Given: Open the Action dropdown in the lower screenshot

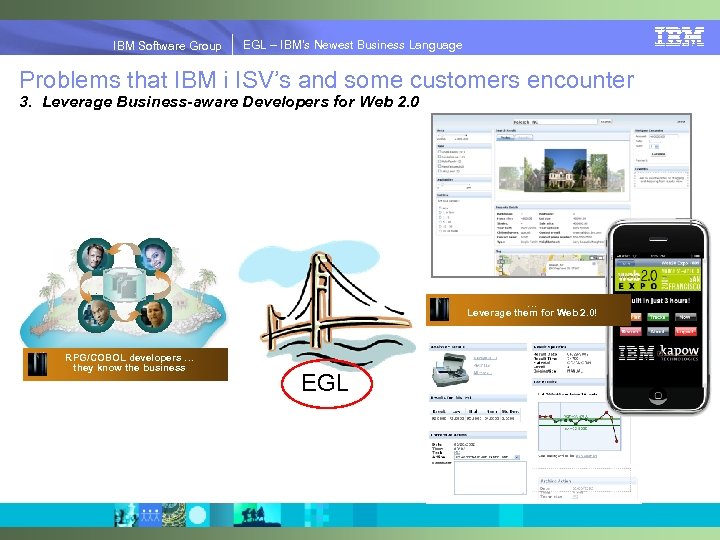Looking at the screenshot, I should [487, 457].
